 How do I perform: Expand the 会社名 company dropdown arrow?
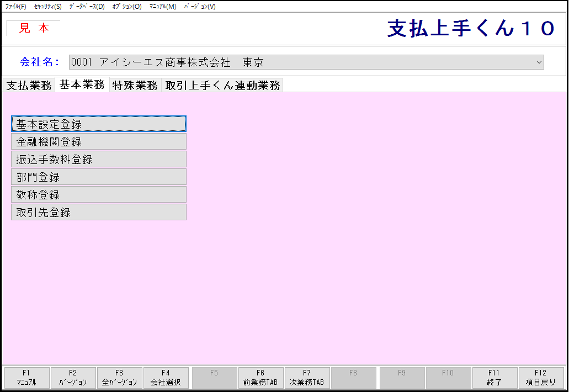(539, 62)
